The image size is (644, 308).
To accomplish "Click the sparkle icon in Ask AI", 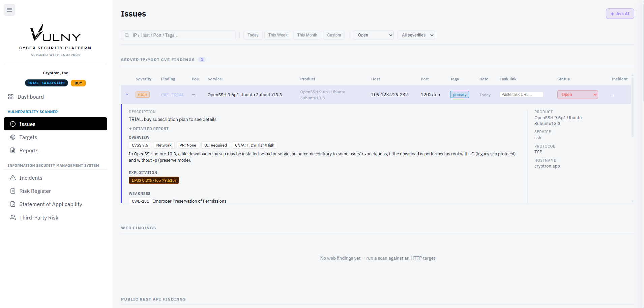I will click(x=612, y=14).
